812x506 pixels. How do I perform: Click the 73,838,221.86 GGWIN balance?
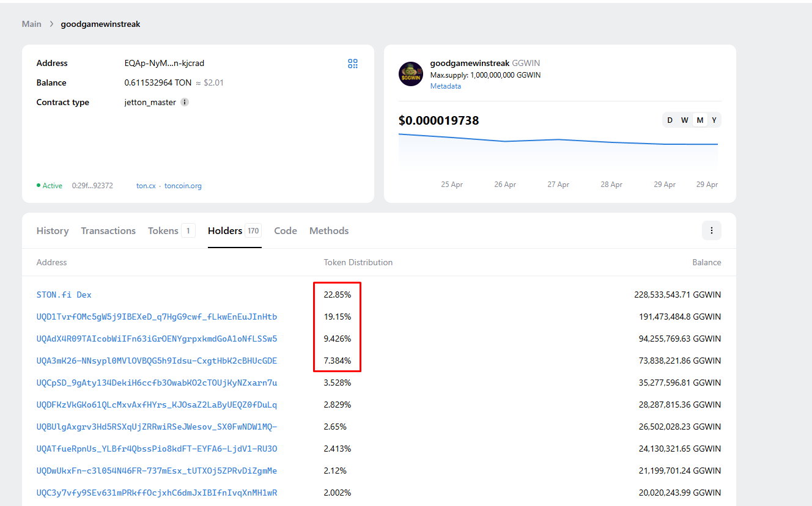680,361
